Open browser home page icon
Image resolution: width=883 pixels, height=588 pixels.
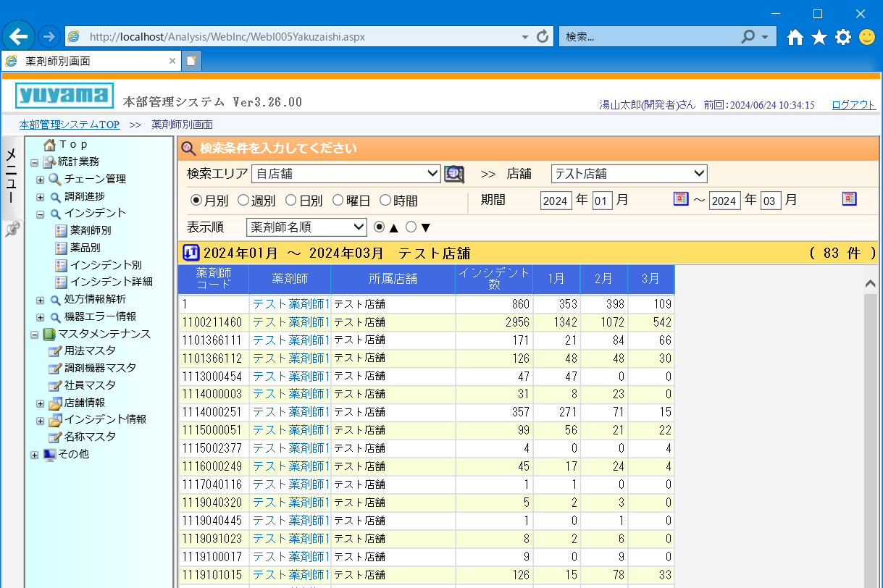[x=795, y=37]
